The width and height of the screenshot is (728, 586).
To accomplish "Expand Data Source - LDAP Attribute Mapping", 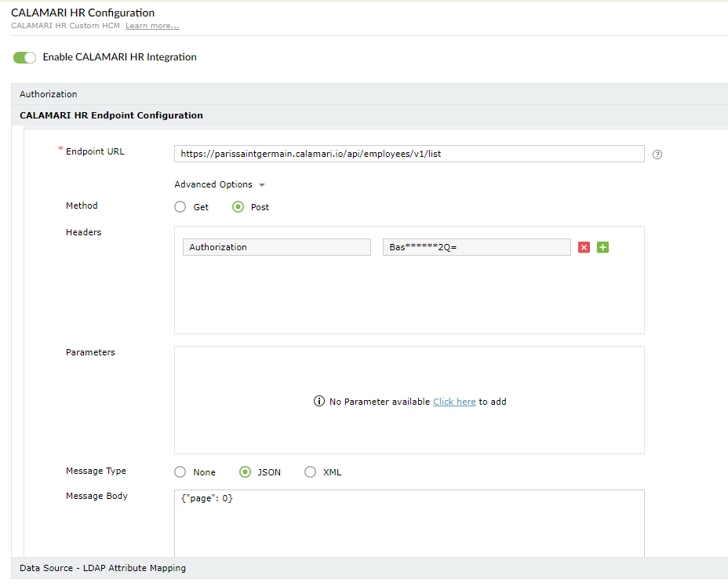I will point(103,568).
